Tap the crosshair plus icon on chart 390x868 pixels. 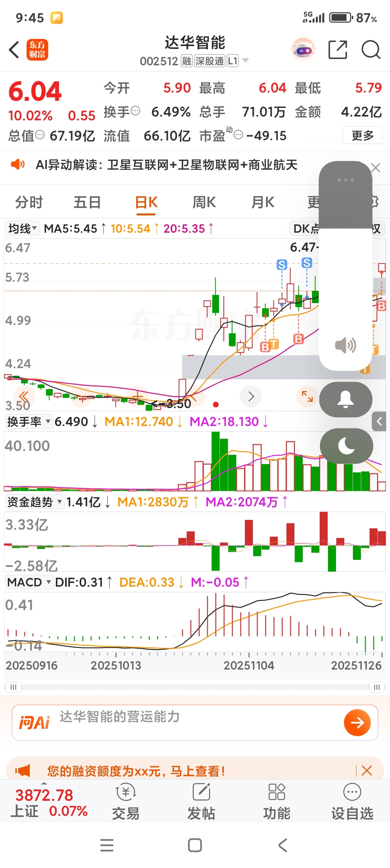[x=137, y=396]
